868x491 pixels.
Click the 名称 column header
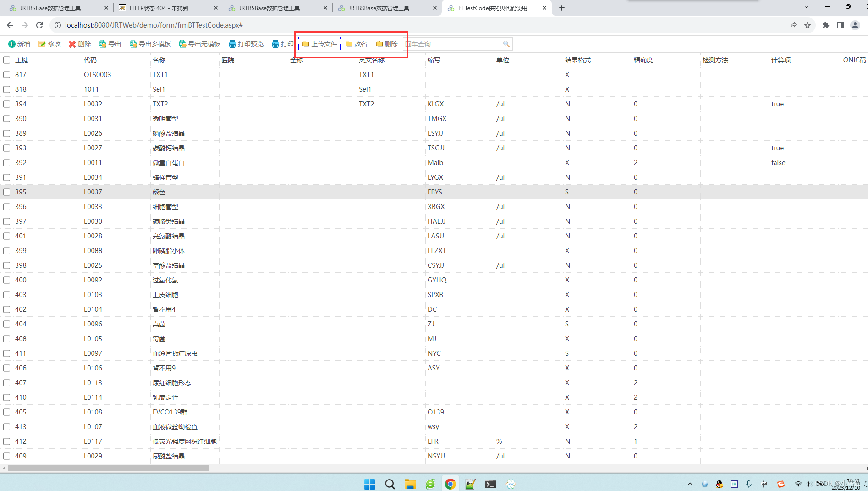click(x=159, y=60)
